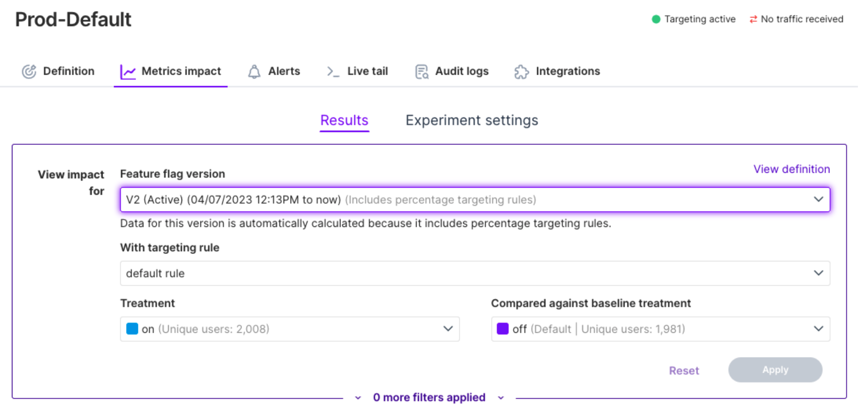Open the With targeting rule dropdown

point(475,273)
